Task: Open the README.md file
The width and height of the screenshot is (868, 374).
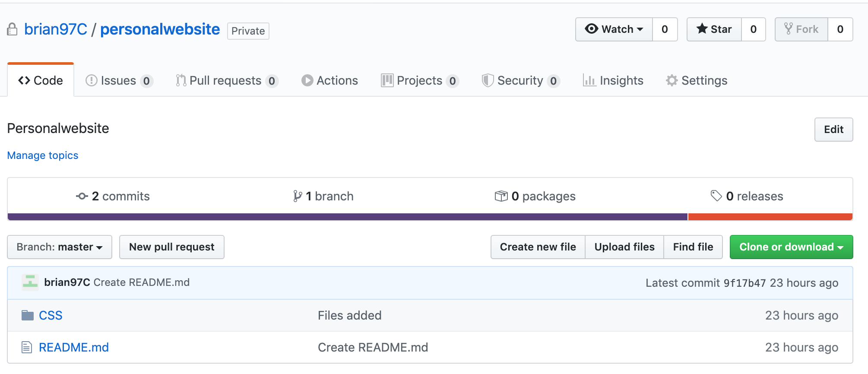Action: click(x=74, y=347)
